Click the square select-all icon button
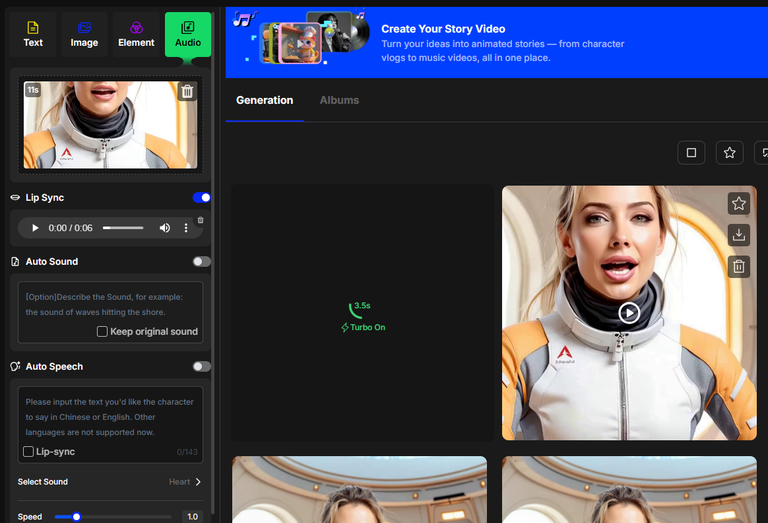 [x=691, y=153]
